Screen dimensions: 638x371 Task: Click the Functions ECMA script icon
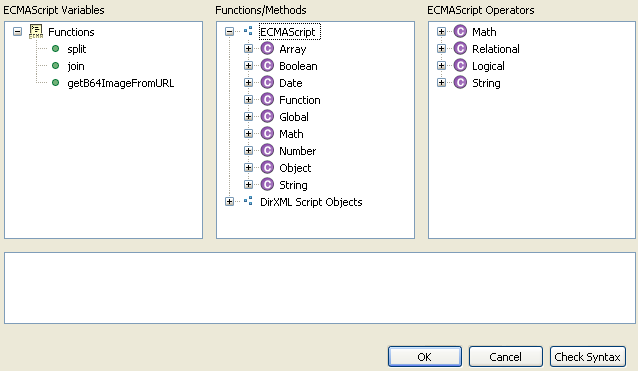pos(36,32)
